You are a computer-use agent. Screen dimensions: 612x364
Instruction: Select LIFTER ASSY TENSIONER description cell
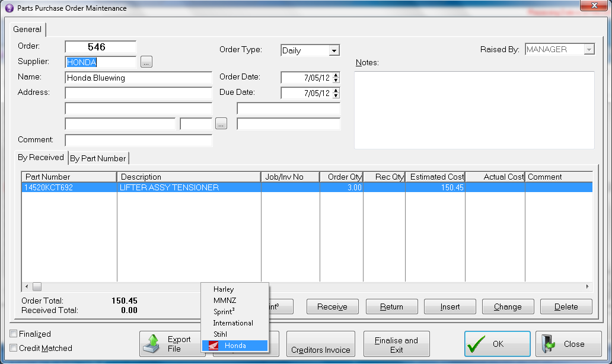(189, 187)
